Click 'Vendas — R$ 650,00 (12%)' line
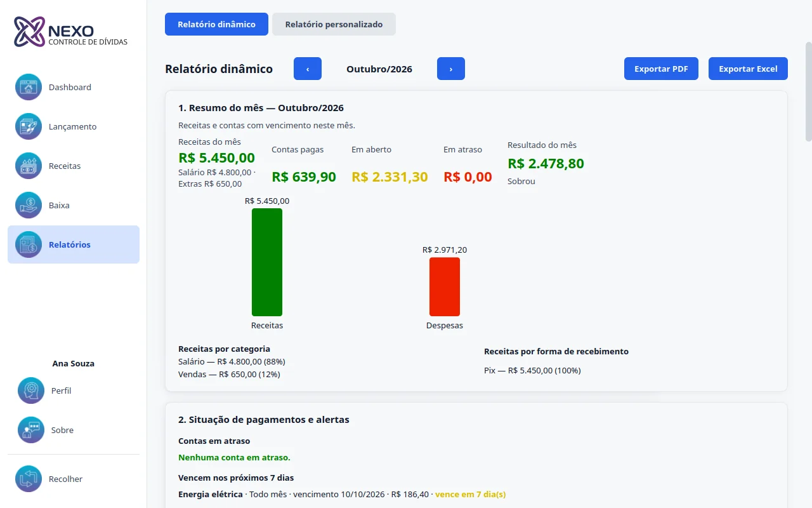Screen dimensions: 812x508 point(229,374)
